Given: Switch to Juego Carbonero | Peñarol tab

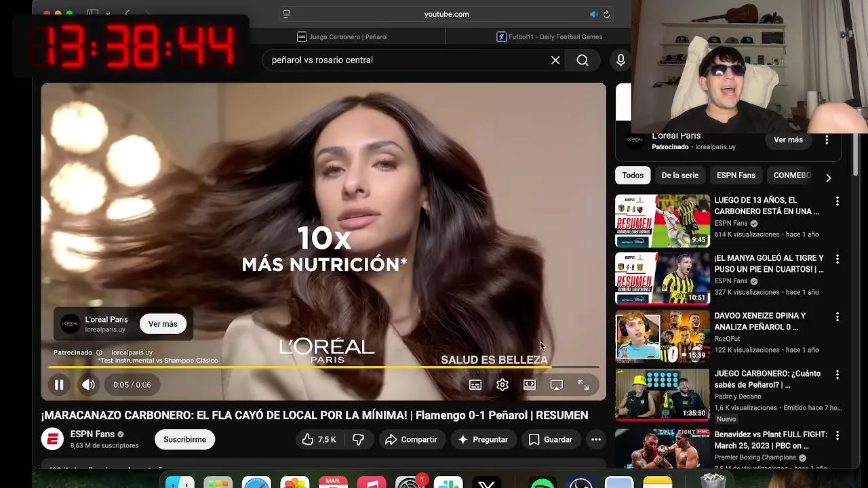Looking at the screenshot, I should click(x=342, y=37).
